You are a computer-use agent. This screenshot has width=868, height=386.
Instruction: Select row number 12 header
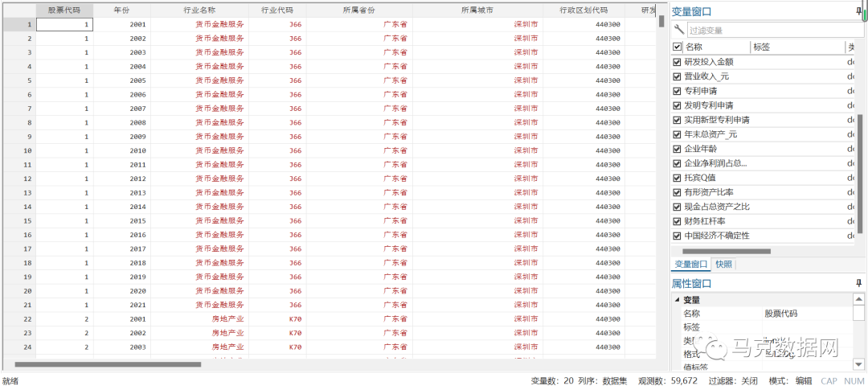[x=18, y=179]
